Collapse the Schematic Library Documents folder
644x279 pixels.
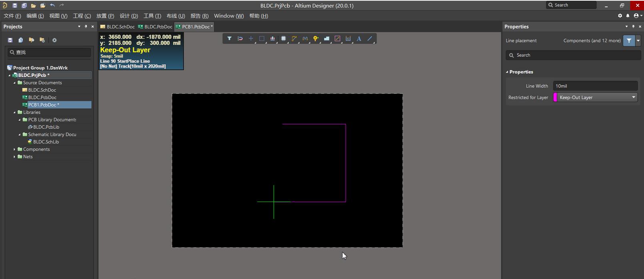coord(20,134)
